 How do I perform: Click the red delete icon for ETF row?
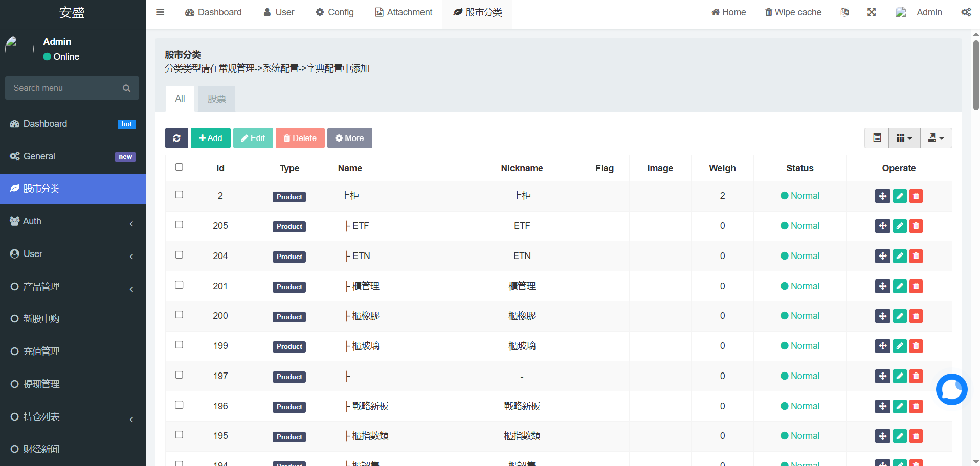point(916,226)
